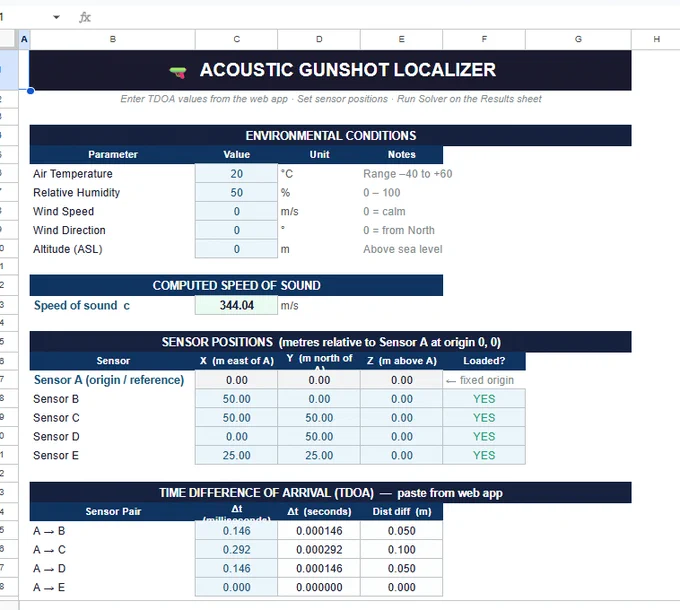This screenshot has width=680, height=610.
Task: Select Sensor D X value 0.00
Action: (x=236, y=437)
